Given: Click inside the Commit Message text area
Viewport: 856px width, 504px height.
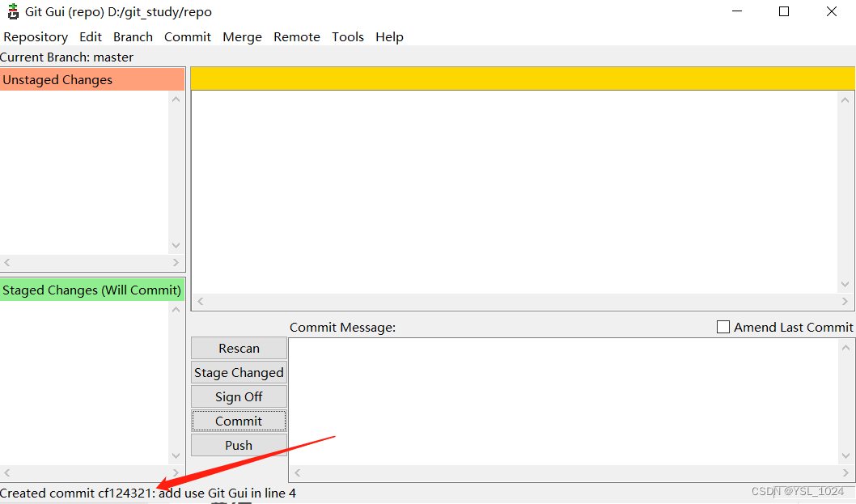Looking at the screenshot, I should [x=565, y=402].
